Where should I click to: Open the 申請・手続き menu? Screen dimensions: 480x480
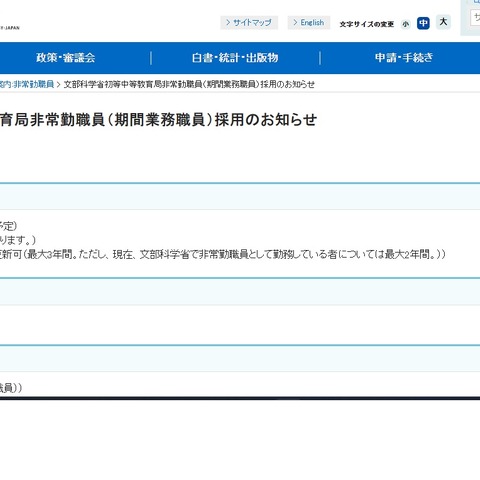click(x=404, y=58)
